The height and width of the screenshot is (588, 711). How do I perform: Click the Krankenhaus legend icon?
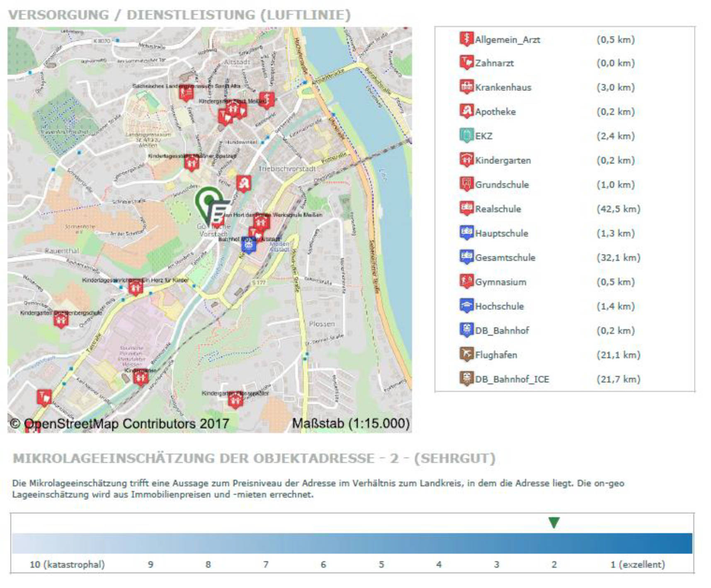click(466, 87)
